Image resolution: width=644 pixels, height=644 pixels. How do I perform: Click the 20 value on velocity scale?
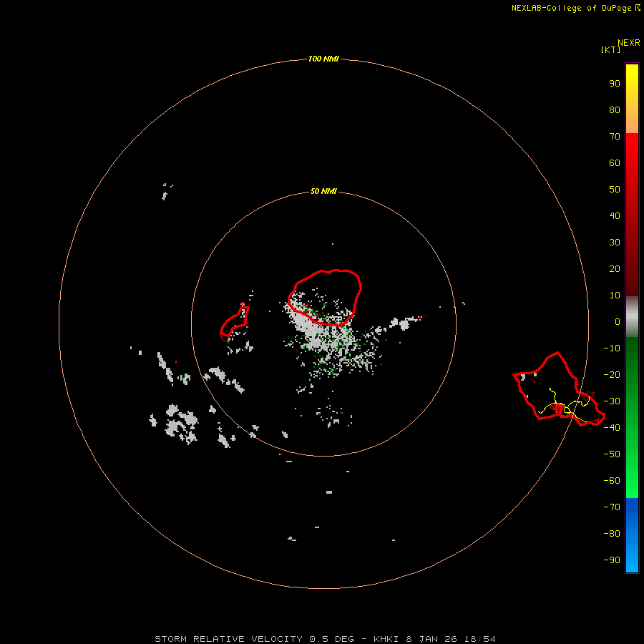(615, 269)
